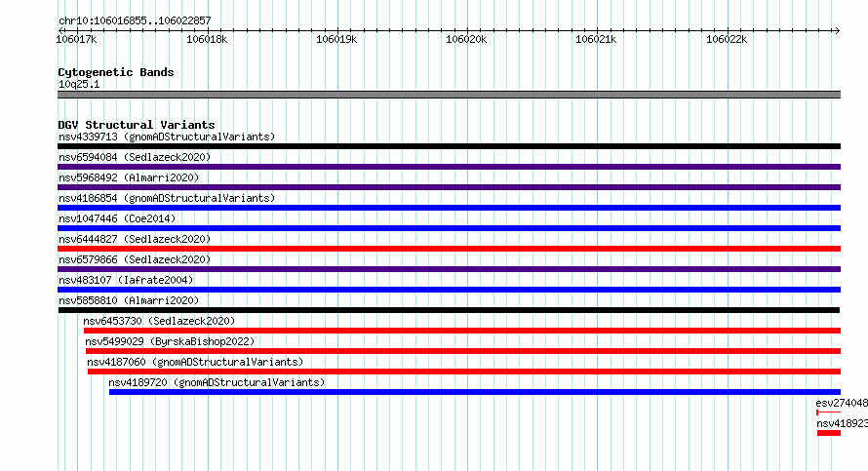
Task: Click the 106021k ruler position label
Action: [596, 39]
